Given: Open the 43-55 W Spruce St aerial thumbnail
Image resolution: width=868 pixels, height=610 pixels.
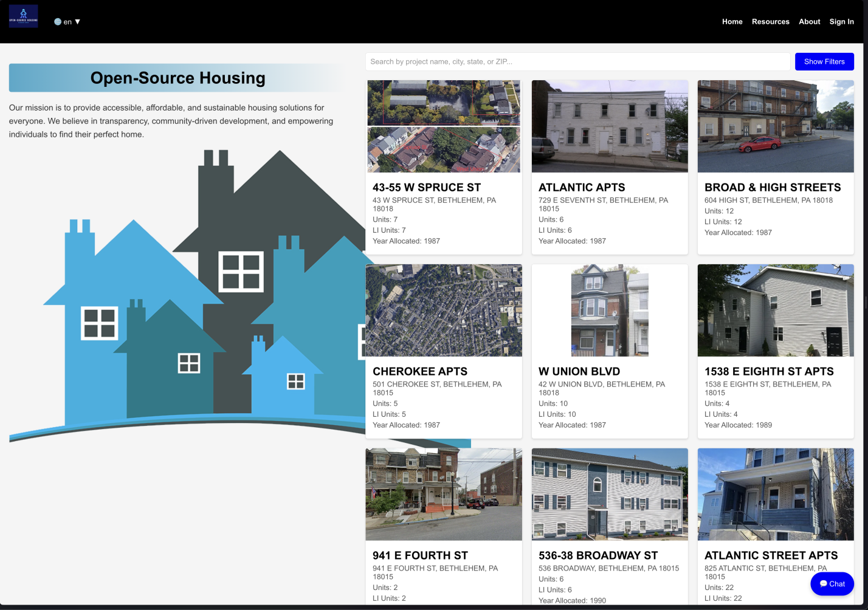Looking at the screenshot, I should point(444,126).
